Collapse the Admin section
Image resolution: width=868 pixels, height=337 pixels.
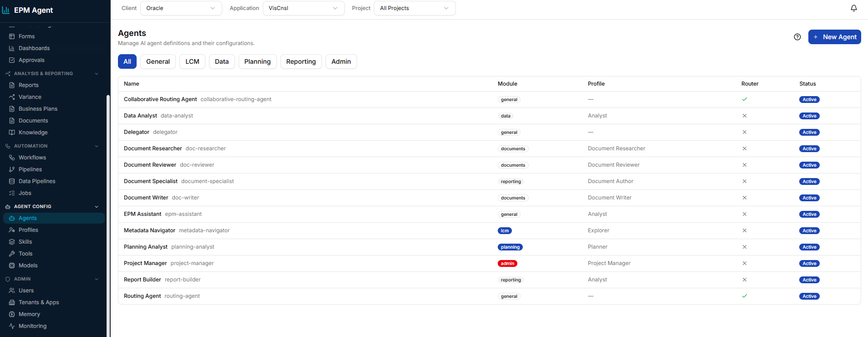pos(97,279)
